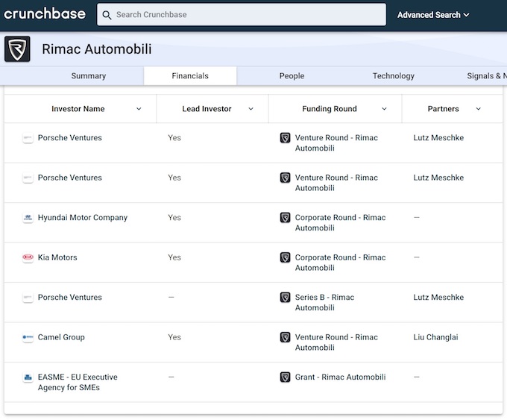Open the Funding Round column dropdown

[384, 109]
